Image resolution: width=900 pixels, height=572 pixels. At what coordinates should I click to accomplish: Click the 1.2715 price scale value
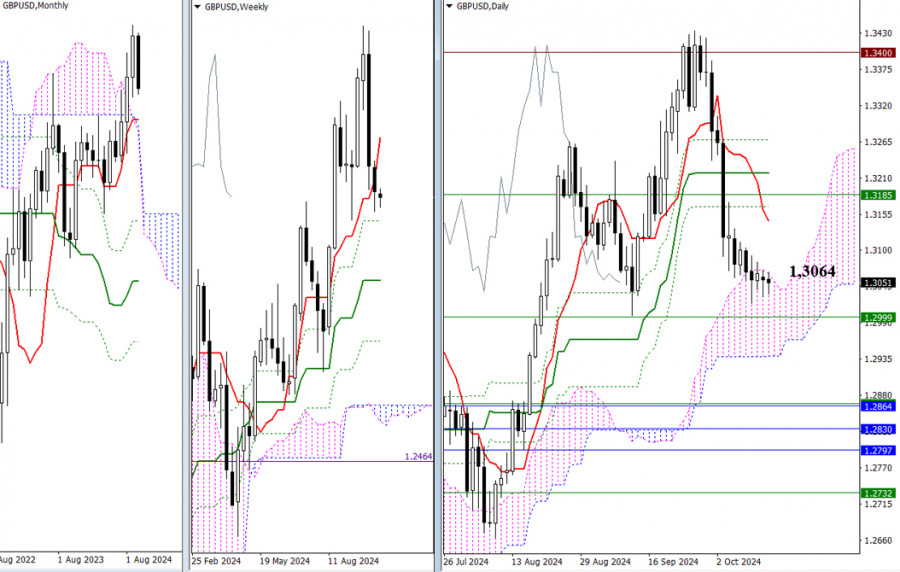[878, 504]
